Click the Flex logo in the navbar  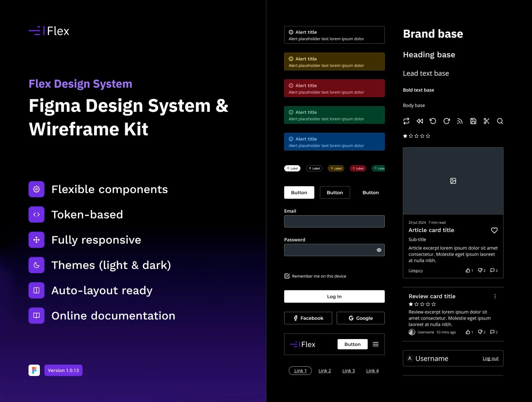pyautogui.click(x=303, y=344)
